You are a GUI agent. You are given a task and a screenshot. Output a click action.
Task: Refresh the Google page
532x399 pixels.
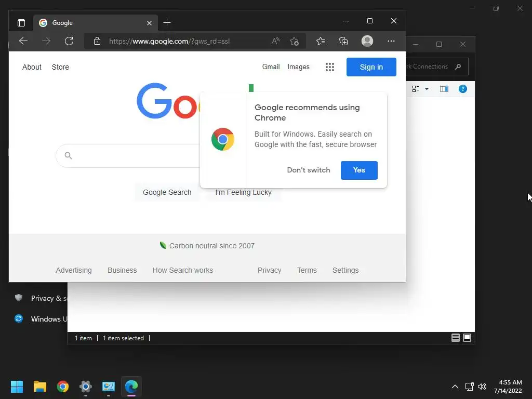69,41
